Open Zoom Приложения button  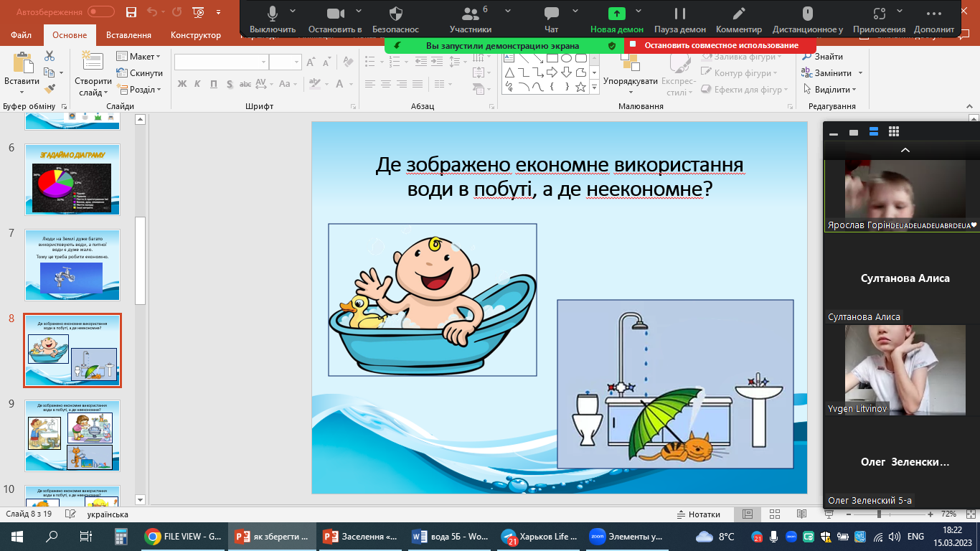(879, 19)
